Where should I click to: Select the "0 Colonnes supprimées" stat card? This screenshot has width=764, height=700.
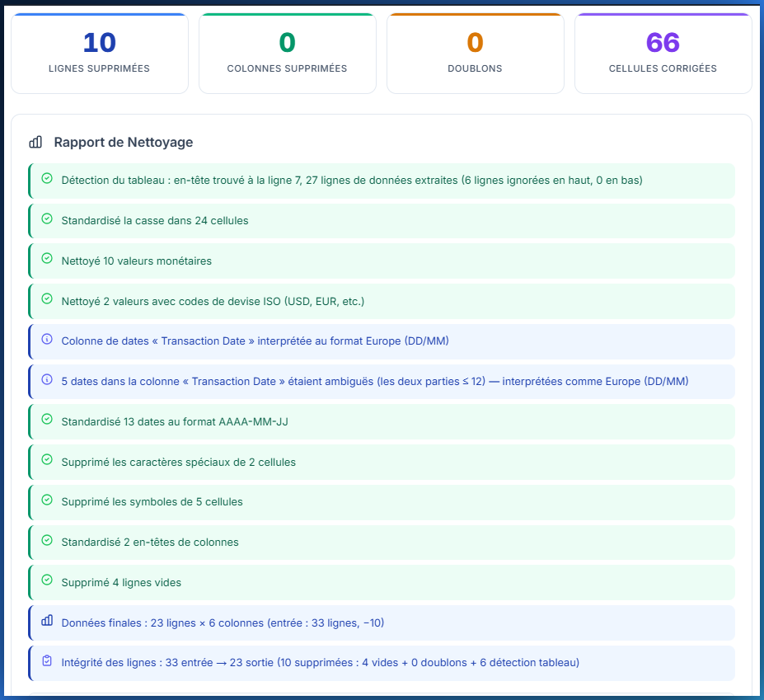288,51
